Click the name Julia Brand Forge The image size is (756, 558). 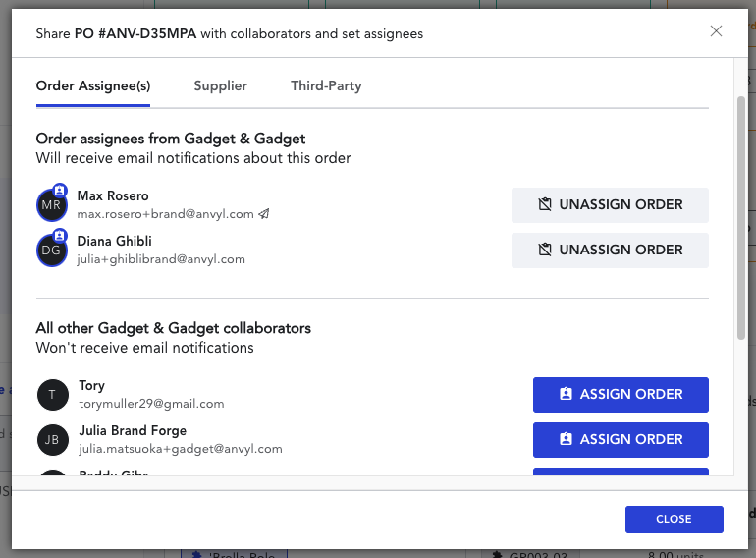pos(133,430)
